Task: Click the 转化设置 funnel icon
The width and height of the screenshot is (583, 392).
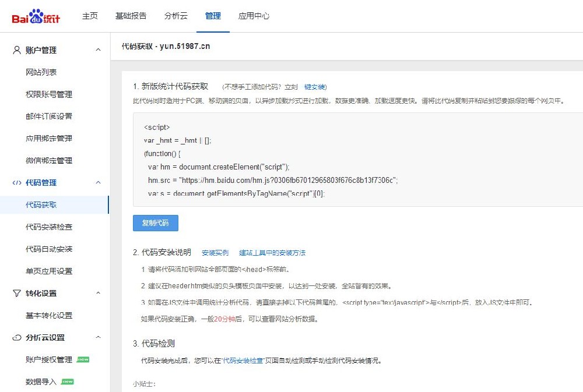Action: tap(17, 294)
